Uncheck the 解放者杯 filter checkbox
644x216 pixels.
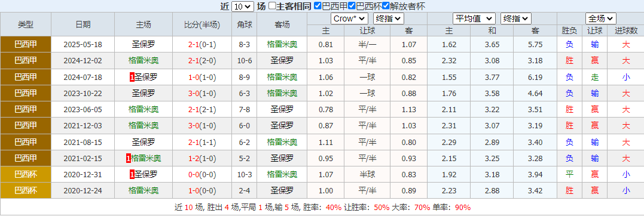pyautogui.click(x=386, y=6)
